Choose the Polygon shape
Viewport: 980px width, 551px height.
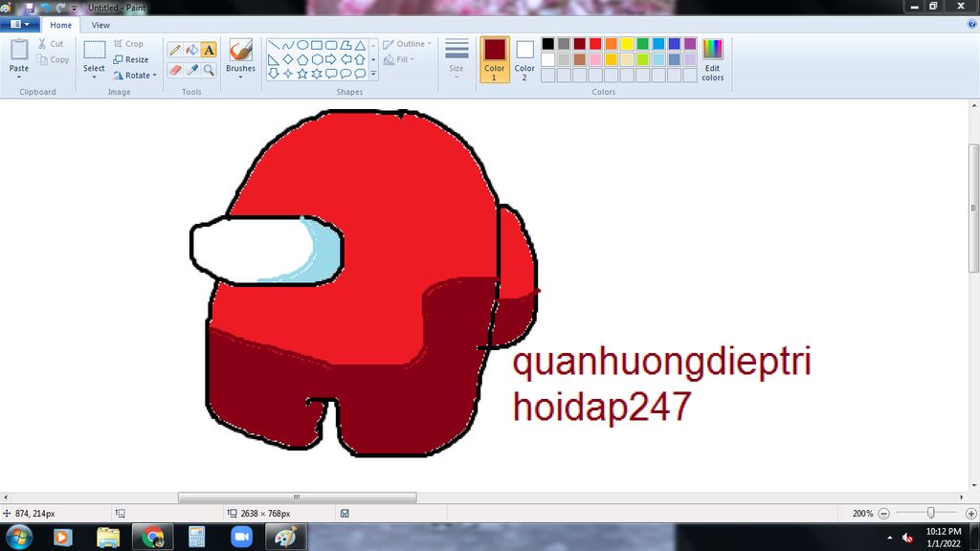(345, 45)
